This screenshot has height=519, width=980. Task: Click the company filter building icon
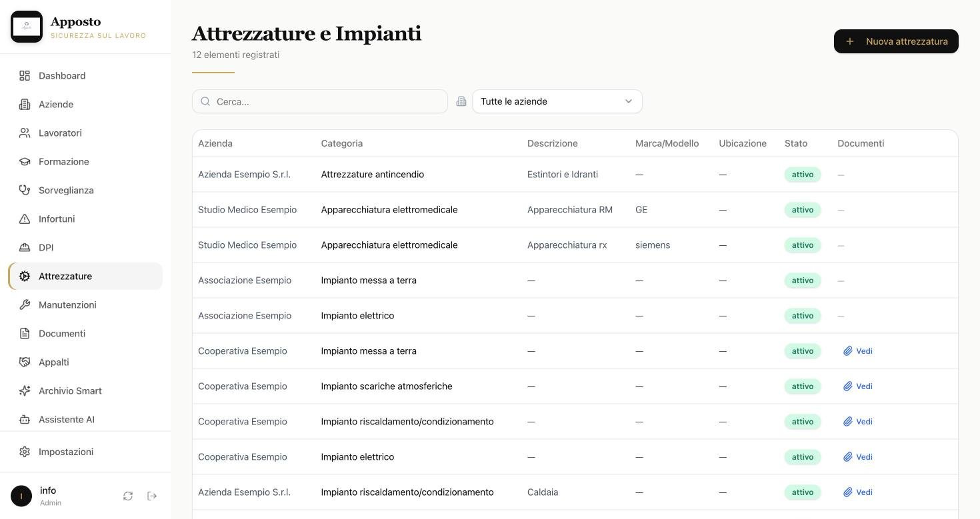pyautogui.click(x=461, y=101)
